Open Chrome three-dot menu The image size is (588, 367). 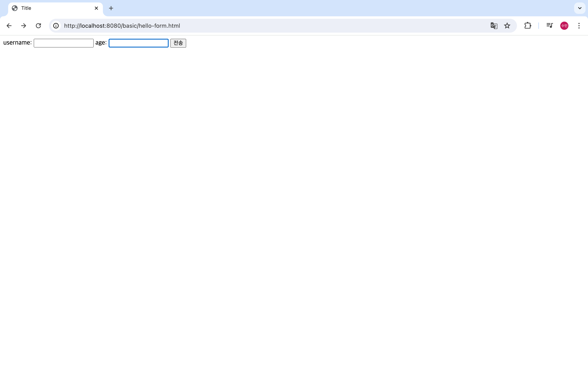tap(579, 26)
